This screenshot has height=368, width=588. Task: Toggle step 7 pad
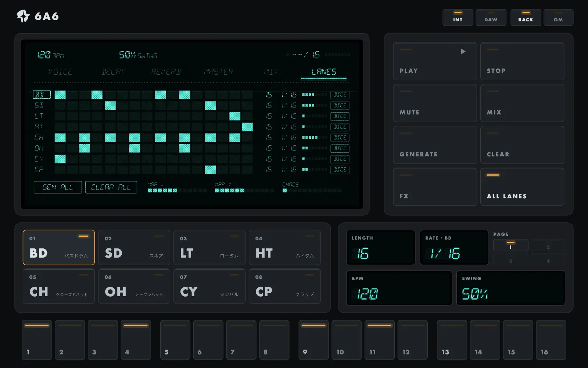point(241,340)
